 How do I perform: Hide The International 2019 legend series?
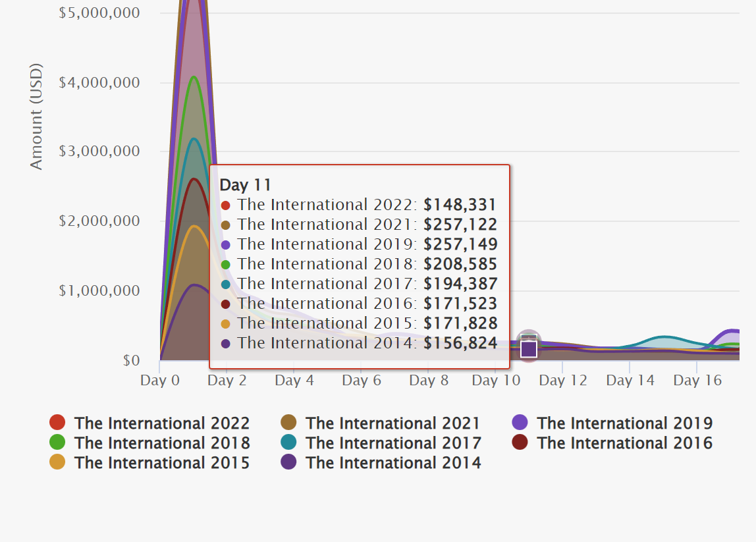tap(612, 423)
